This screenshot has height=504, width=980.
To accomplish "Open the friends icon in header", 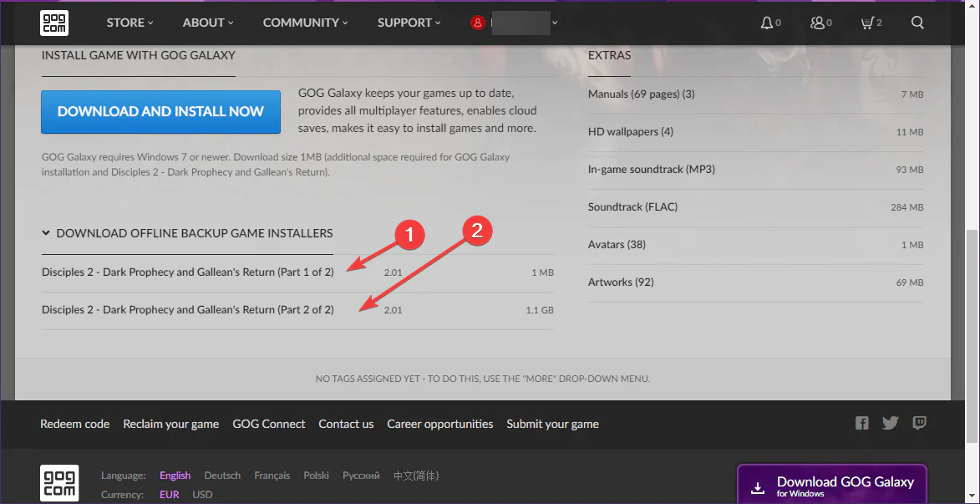I will [817, 23].
